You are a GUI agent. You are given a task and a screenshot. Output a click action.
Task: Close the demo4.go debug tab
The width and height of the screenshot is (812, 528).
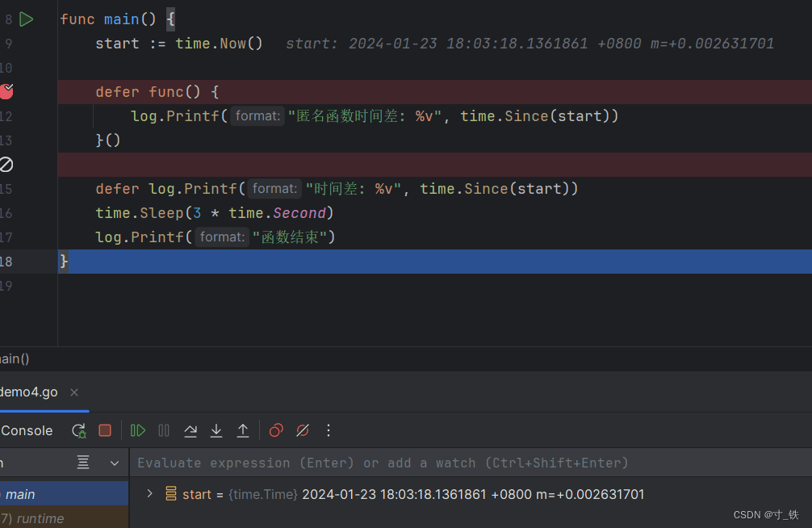coord(74,392)
